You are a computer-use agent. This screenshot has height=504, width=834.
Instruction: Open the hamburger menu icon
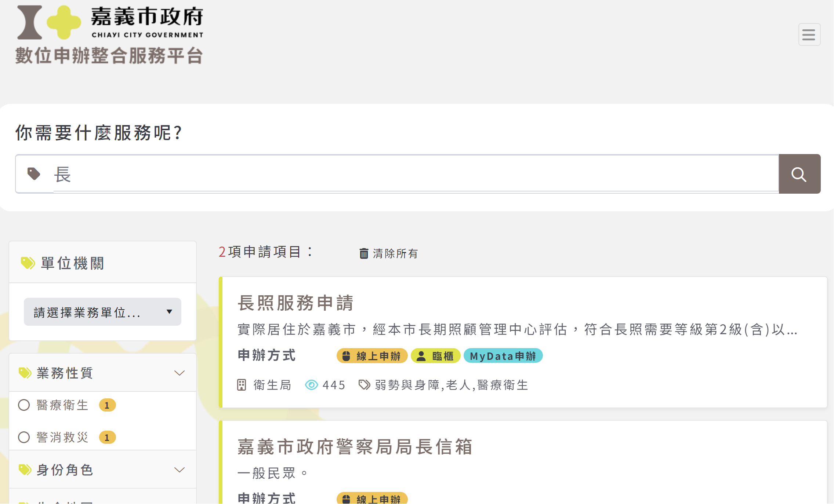[x=809, y=35]
